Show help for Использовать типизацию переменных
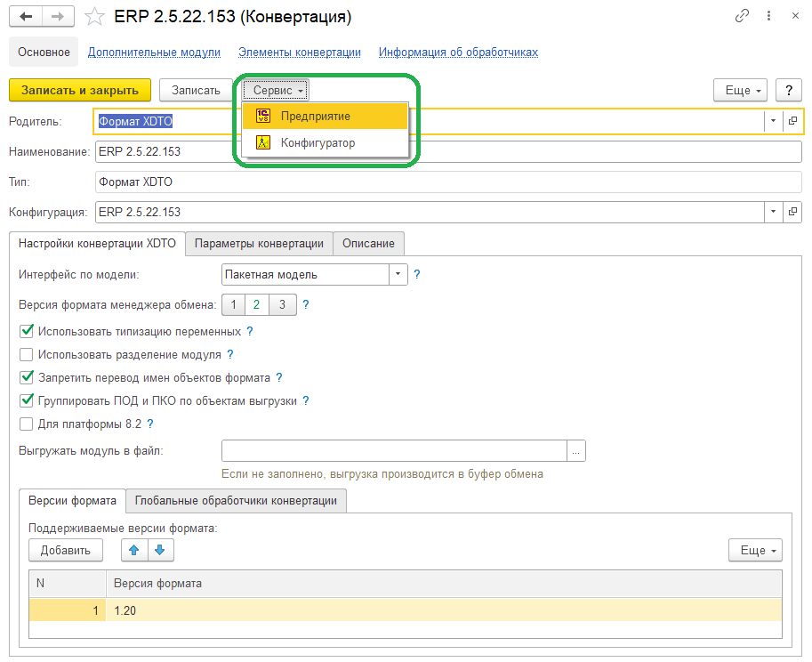812x662 pixels. [250, 332]
